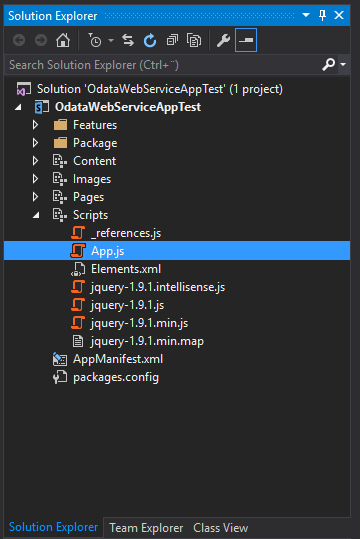Click the Package folder icon
This screenshot has height=539, width=362.
click(61, 143)
